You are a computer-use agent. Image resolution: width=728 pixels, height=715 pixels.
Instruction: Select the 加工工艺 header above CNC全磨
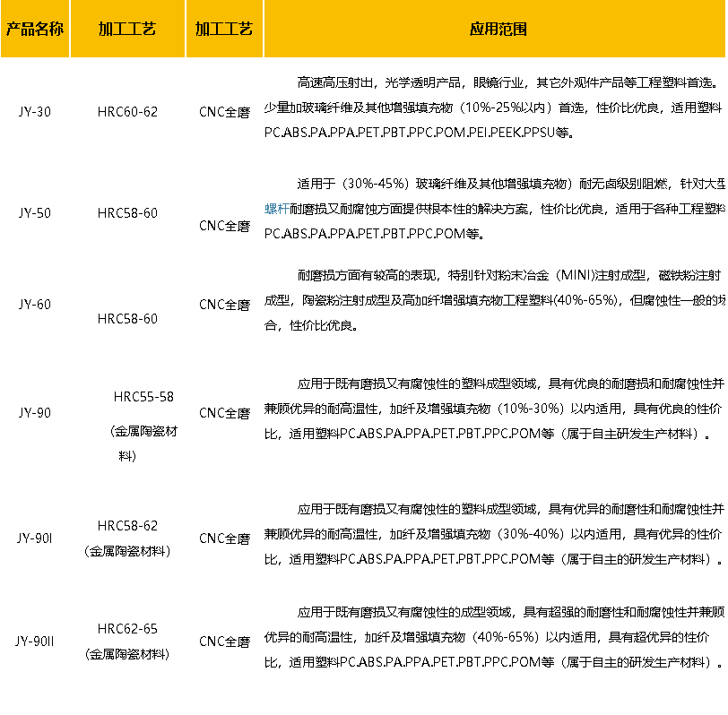click(x=224, y=29)
